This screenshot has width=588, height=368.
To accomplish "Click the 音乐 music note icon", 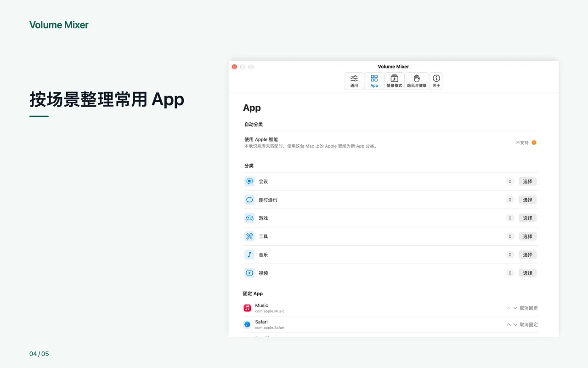I will (249, 255).
